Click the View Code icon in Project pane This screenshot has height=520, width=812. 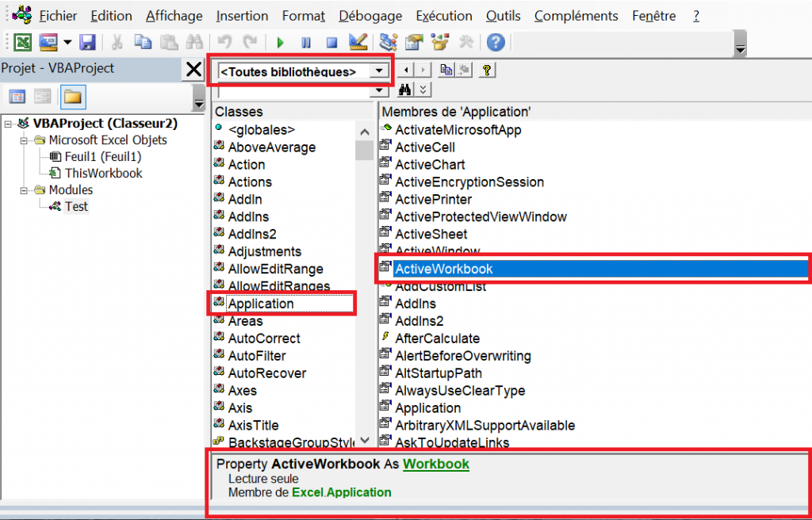pyautogui.click(x=17, y=97)
